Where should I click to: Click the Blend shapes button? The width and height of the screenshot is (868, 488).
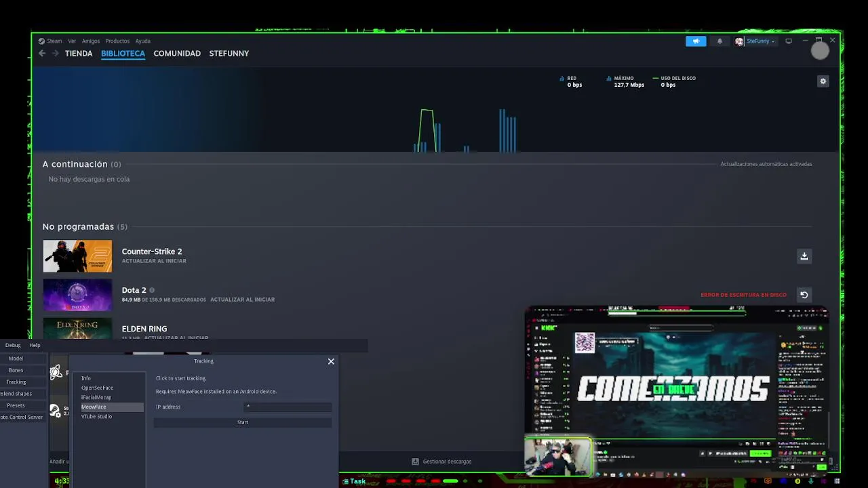[22, 394]
